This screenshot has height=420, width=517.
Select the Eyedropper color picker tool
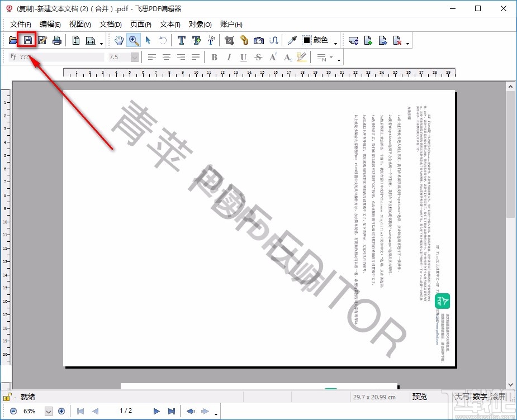pos(292,40)
